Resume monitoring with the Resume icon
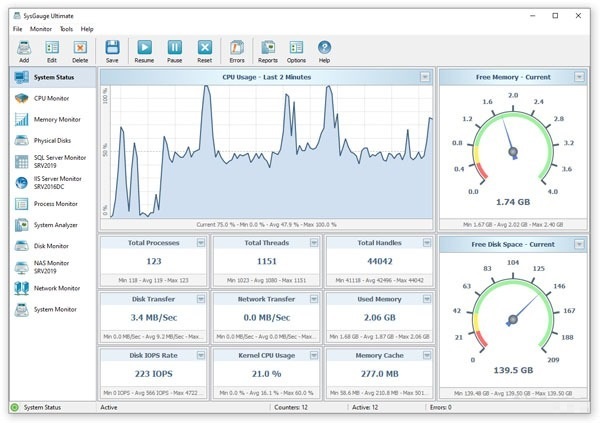This screenshot has width=600, height=423. pos(144,47)
